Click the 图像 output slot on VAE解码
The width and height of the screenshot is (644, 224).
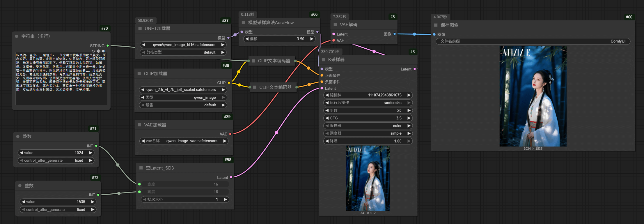click(395, 34)
